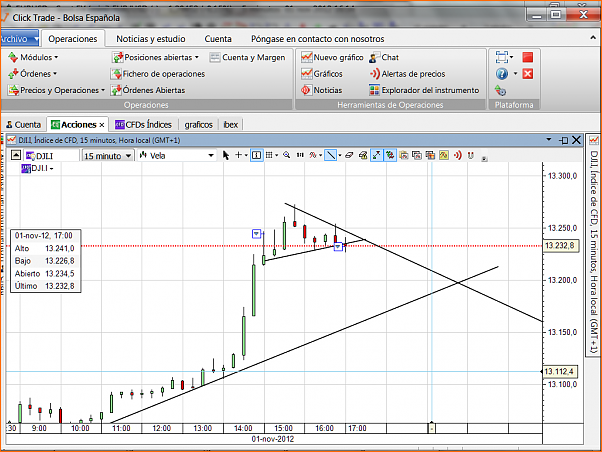Screen dimensions: 602x452
Task: Click the red X platform icon
Action: tap(528, 74)
